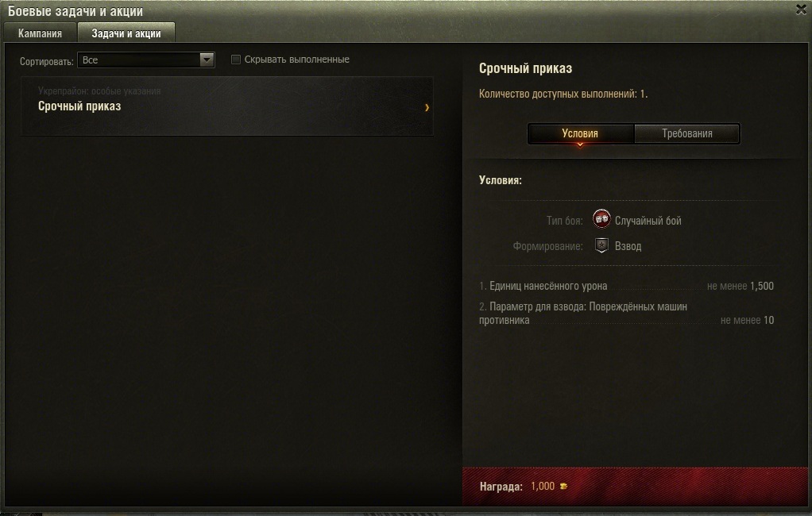Click Укрепрайон: особые указания subtitle
This screenshot has height=516, width=812.
click(x=99, y=91)
